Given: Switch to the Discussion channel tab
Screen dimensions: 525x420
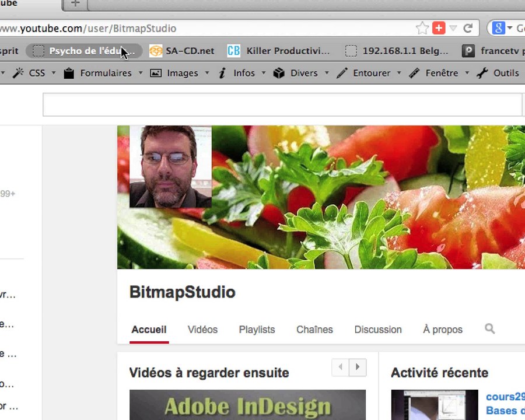Looking at the screenshot, I should (x=378, y=330).
